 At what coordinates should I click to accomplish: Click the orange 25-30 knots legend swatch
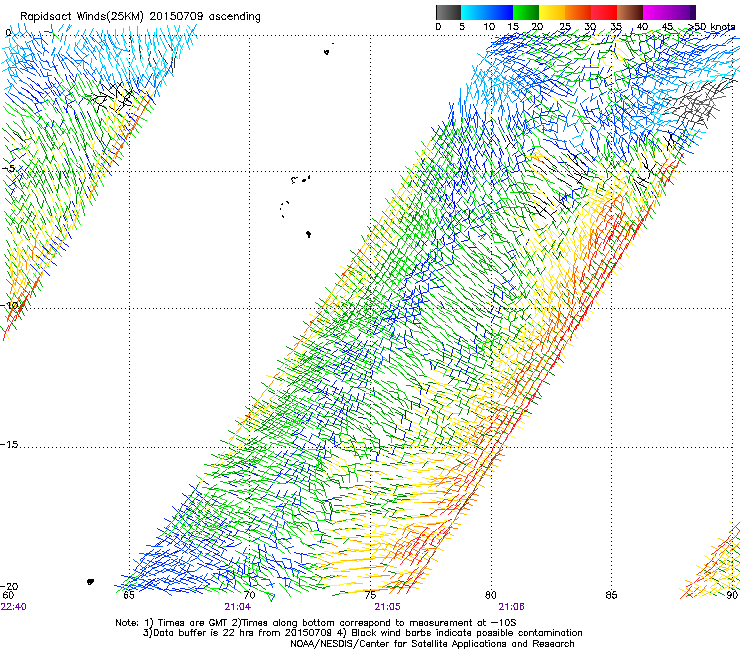(x=578, y=12)
